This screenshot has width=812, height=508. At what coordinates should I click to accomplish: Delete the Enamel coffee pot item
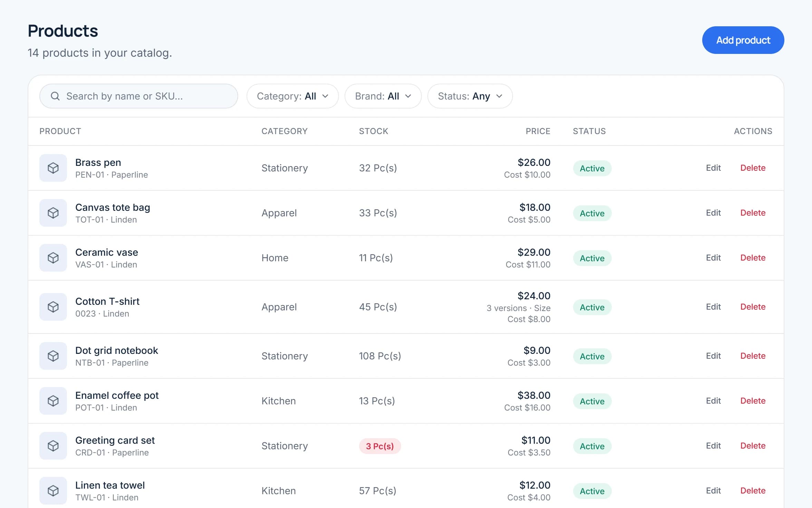753,401
